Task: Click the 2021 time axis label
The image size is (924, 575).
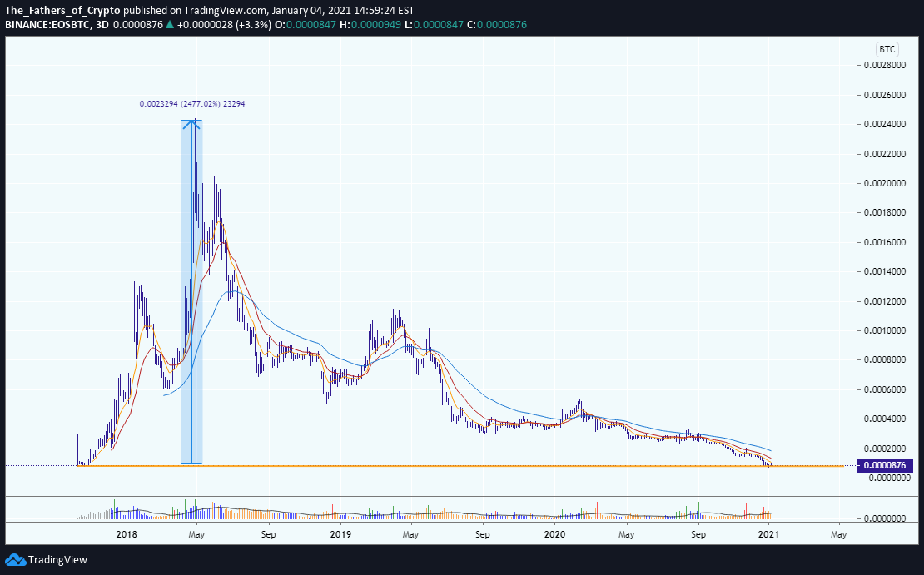Action: click(769, 534)
